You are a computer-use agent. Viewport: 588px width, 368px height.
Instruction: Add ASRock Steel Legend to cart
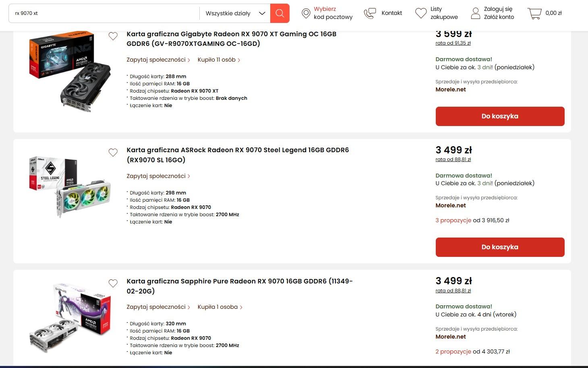click(500, 247)
